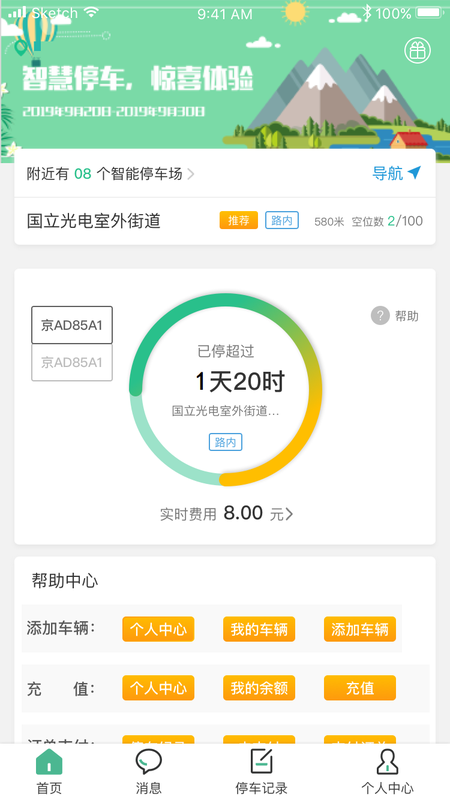Viewport: 450px width, 800px height.
Task: Switch to the greyed 京AD85A1 plate
Action: (72, 362)
